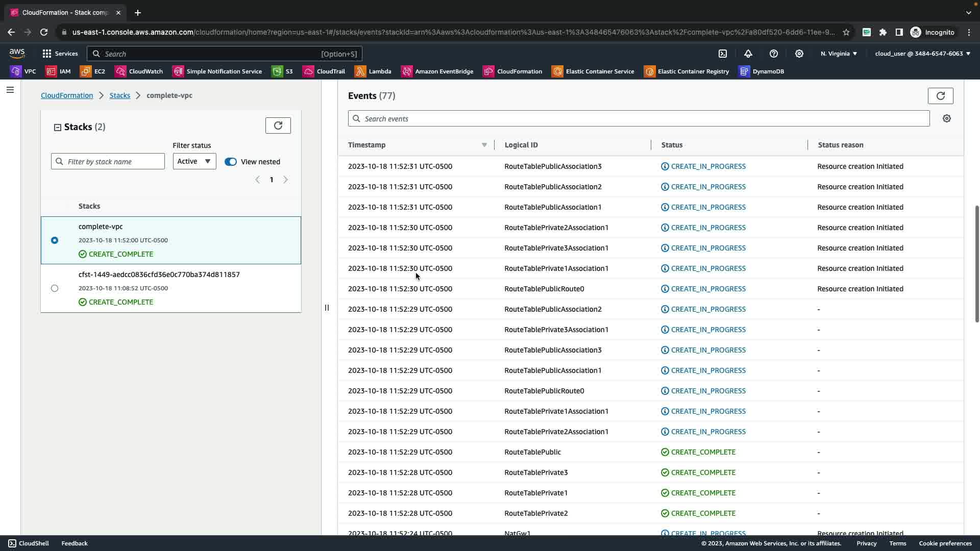Screen dimensions: 980x551
Task: Click the CloudFormation breadcrumb link
Action: pyautogui.click(x=67, y=95)
